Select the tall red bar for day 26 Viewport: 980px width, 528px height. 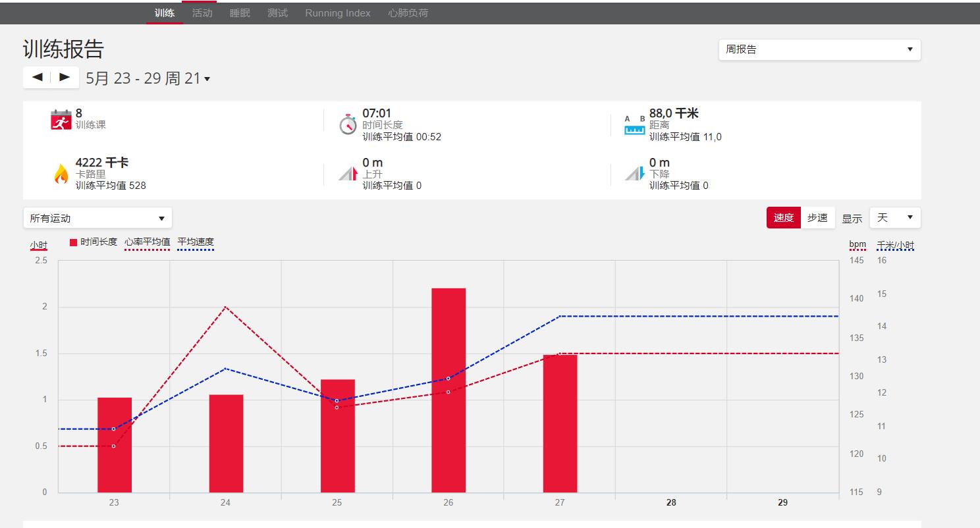point(448,388)
